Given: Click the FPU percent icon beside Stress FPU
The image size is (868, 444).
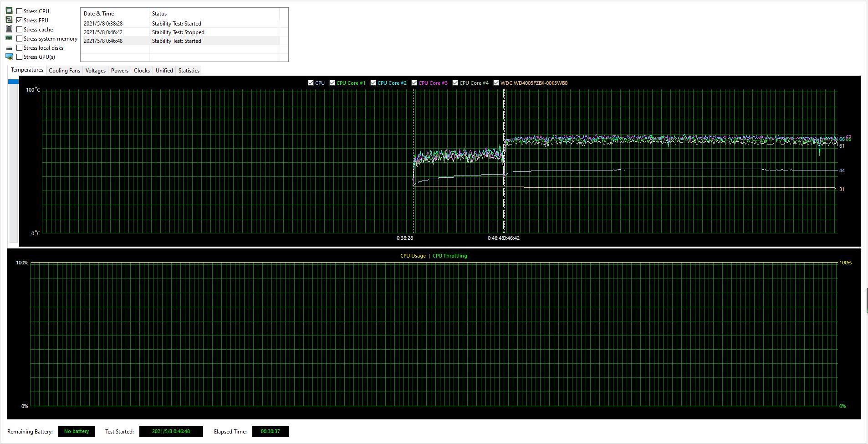Looking at the screenshot, I should (9, 20).
